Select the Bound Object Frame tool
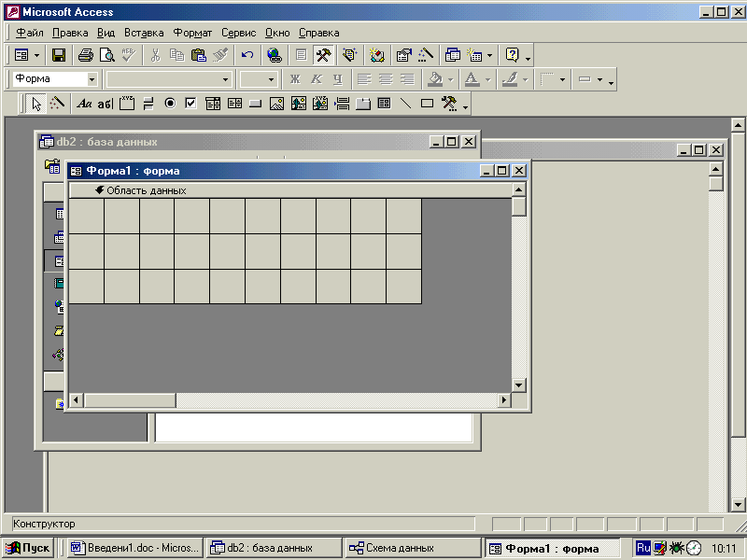Screen dimensions: 747x560 click(320, 104)
